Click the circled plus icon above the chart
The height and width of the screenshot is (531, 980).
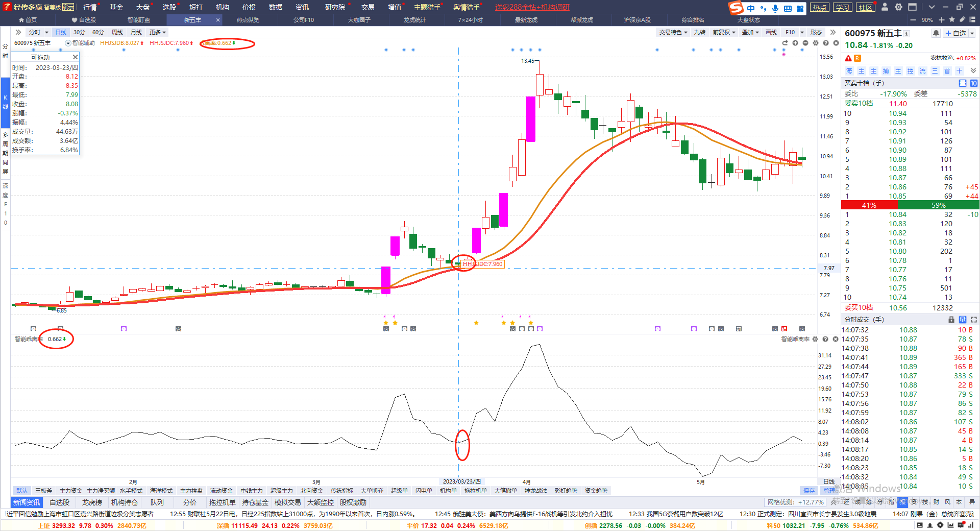point(795,43)
